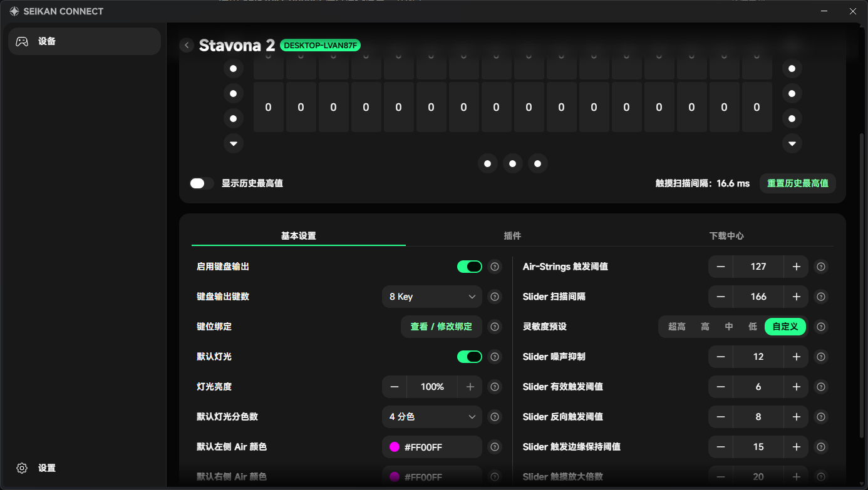Open 查看 / 修改绑定 for key bindings

442,327
